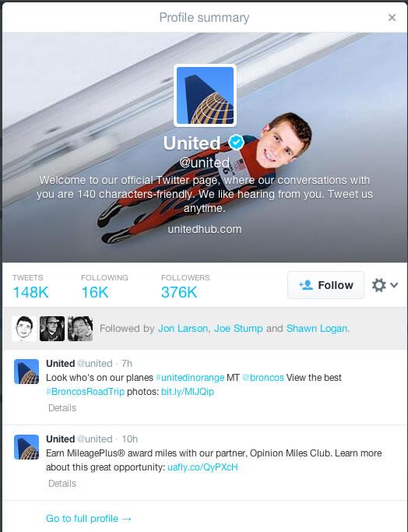Close the Profile summary dialog

coord(392,17)
